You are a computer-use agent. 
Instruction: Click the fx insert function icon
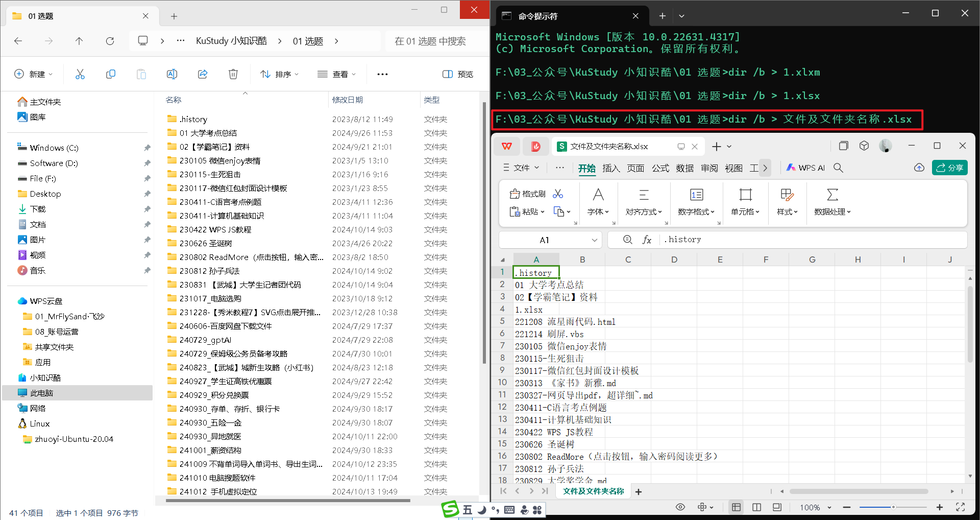[x=647, y=240]
